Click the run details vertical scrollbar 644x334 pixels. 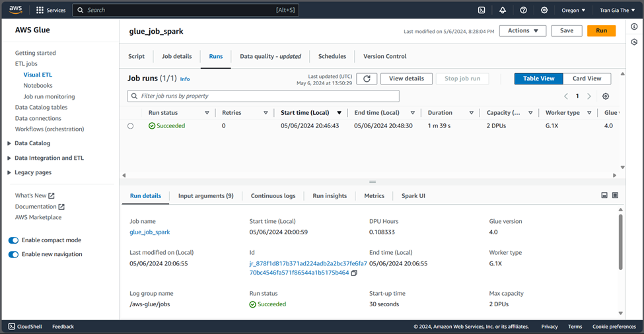click(x=621, y=242)
